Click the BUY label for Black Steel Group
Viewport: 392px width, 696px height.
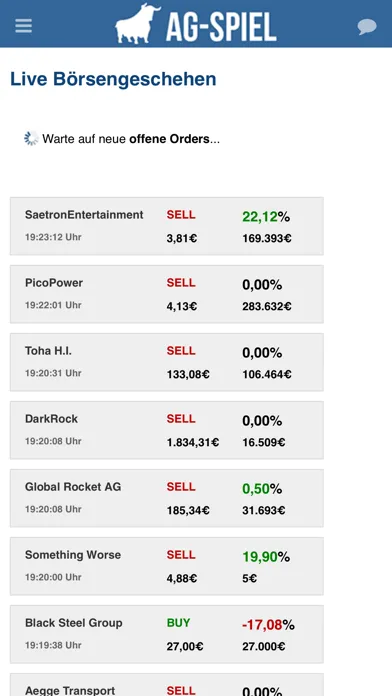tap(178, 623)
